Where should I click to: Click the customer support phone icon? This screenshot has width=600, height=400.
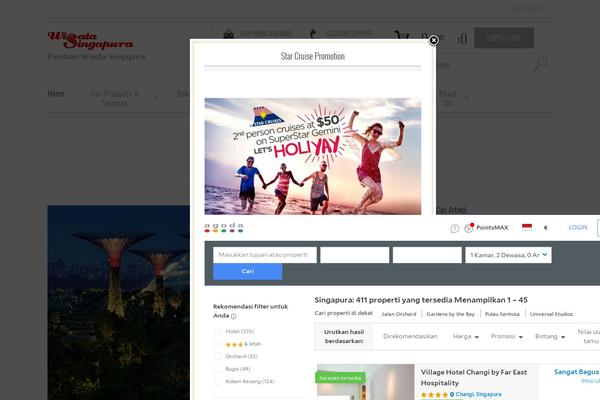click(x=313, y=34)
